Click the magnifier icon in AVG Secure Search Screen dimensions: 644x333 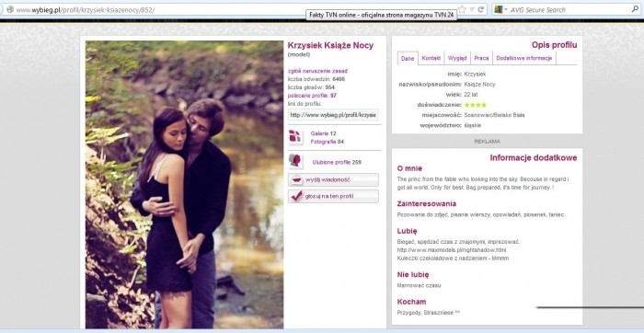[635, 9]
